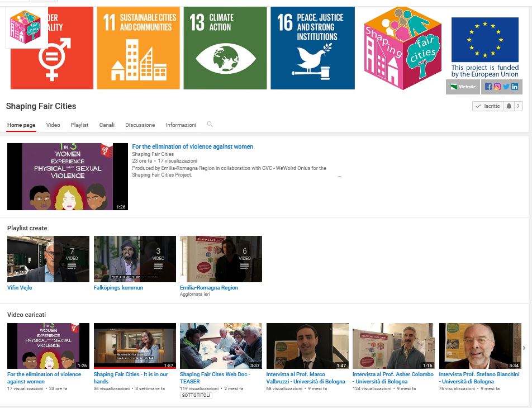
Task: Open the featured video title link
Action: point(192,146)
